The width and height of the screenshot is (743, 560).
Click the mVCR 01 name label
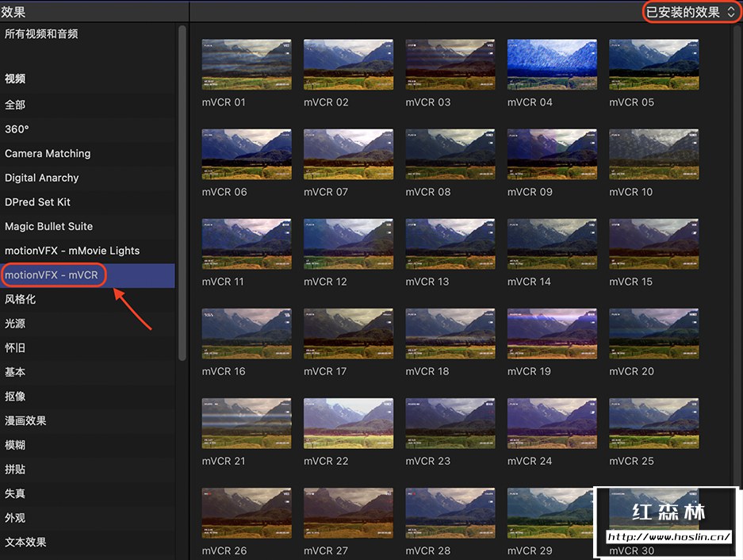(224, 102)
